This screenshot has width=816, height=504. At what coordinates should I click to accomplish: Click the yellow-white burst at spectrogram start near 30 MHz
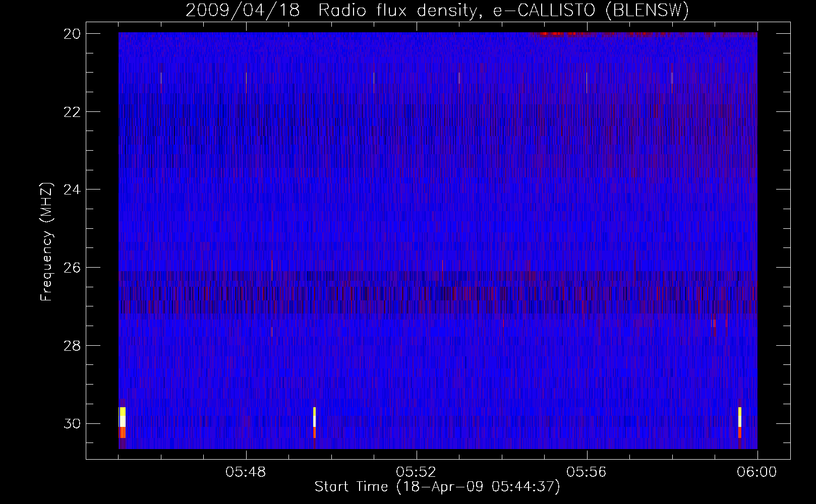coord(122,422)
